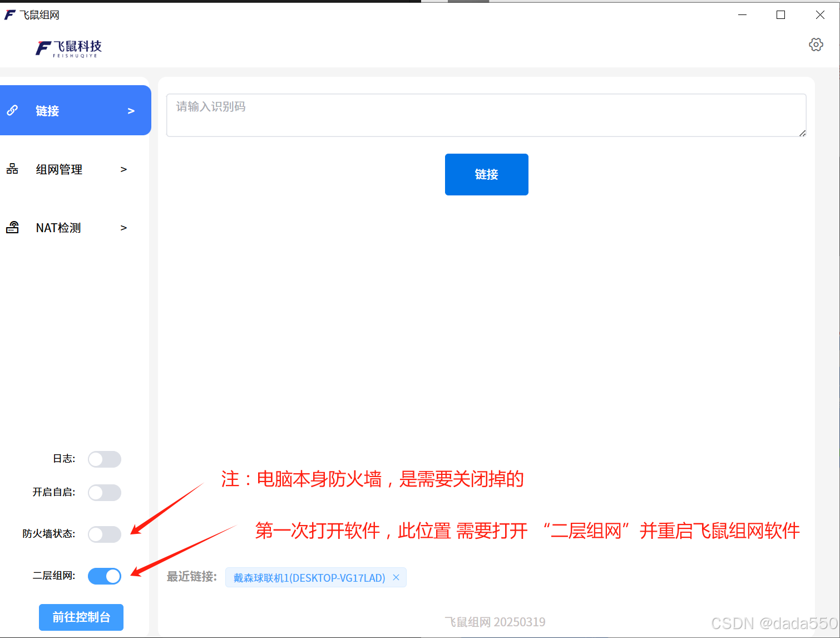Click the textarea resize handle corner
Viewport: 840px width, 638px height.
[x=803, y=133]
